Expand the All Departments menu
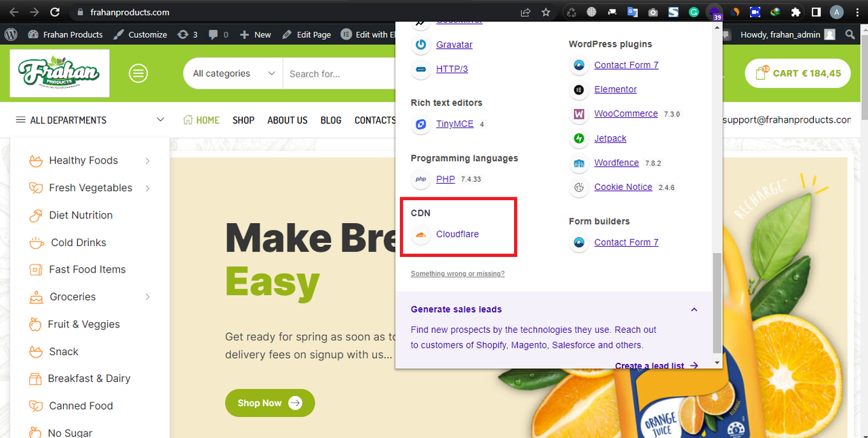Image resolution: width=868 pixels, height=438 pixels. [x=90, y=120]
